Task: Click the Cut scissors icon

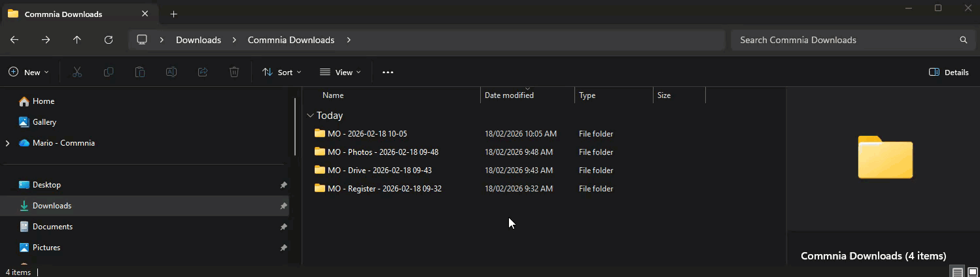Action: [77, 73]
